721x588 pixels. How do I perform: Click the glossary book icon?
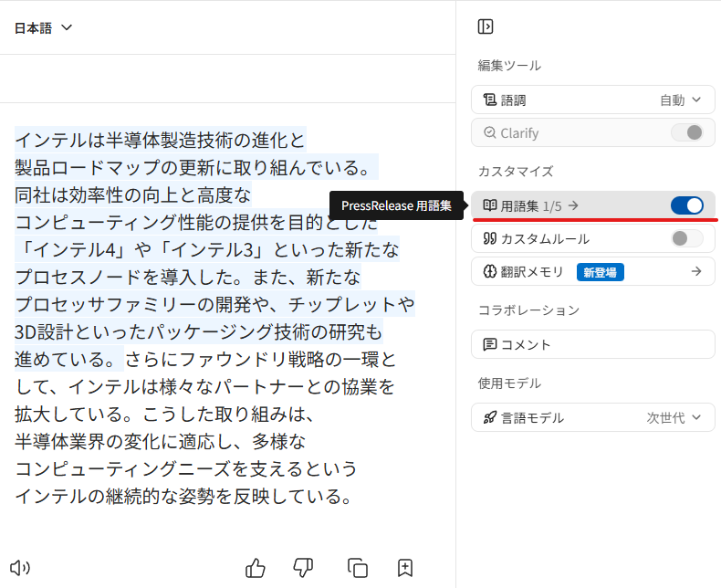(x=490, y=205)
